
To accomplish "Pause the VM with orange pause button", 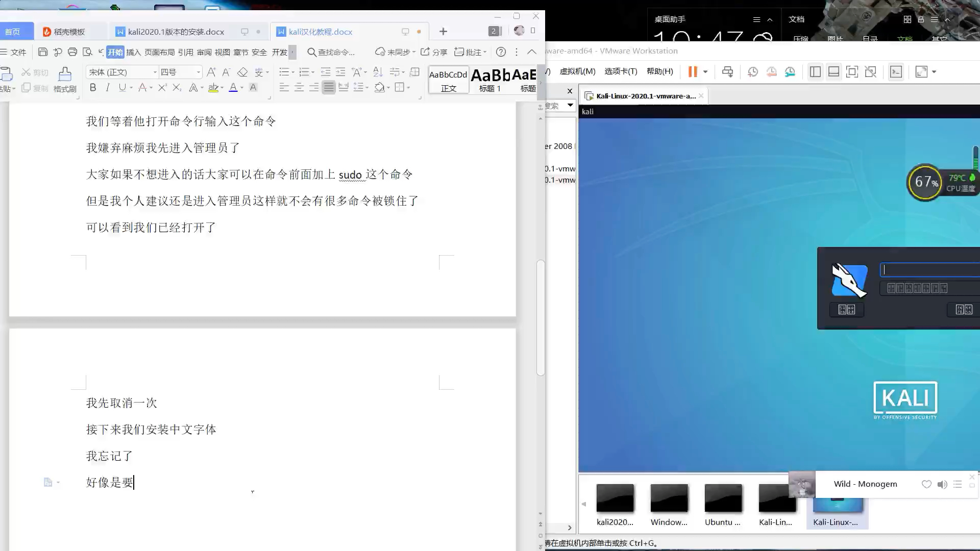I will pos(692,72).
